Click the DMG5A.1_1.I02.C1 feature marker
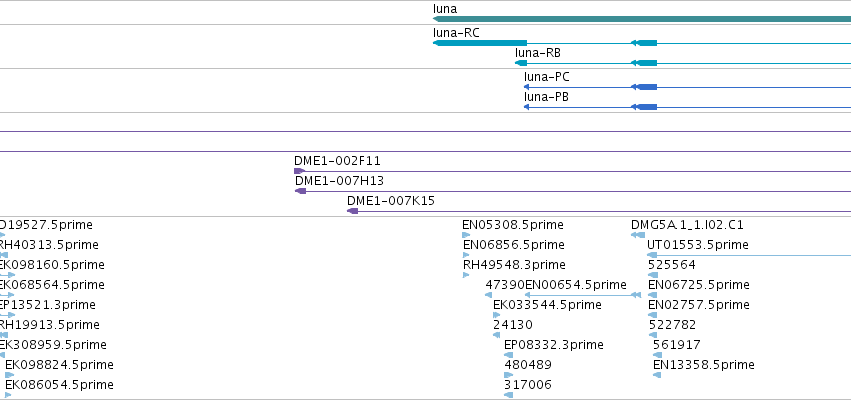 638,235
